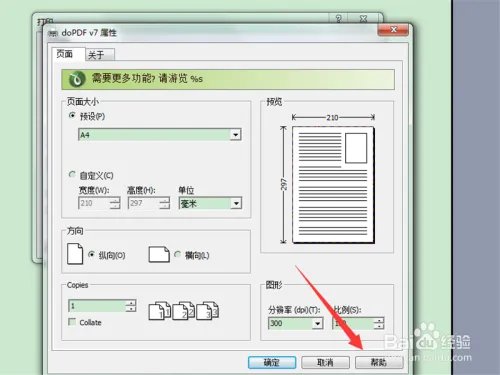Select the preset page size radio button
This screenshot has height=375, width=500.
[x=72, y=115]
